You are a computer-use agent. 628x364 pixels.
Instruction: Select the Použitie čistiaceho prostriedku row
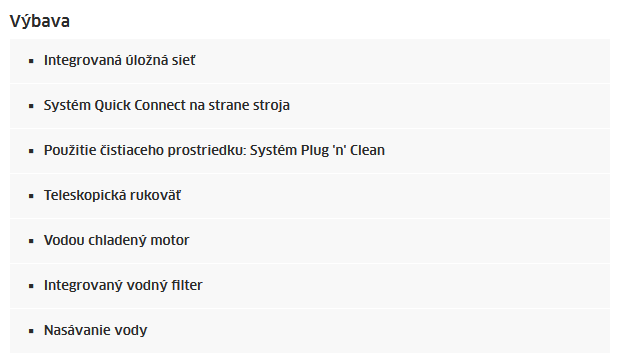tap(310, 151)
